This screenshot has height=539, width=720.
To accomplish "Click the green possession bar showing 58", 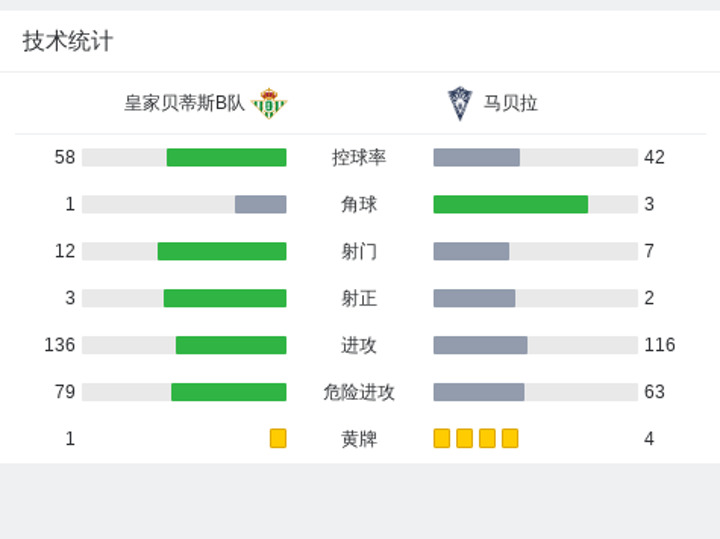I will 227,157.
